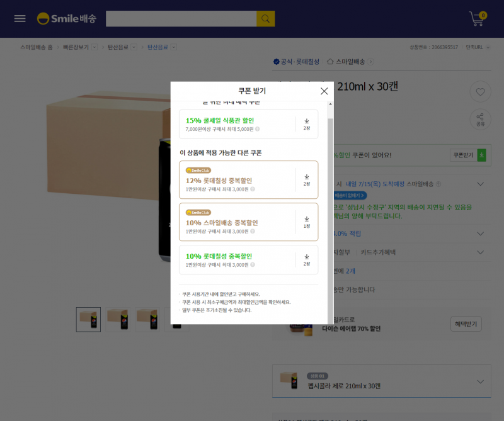Download the 10% 스마일배송 중복할인 coupon
Viewport: 504px width, 421px height.
[x=307, y=222]
